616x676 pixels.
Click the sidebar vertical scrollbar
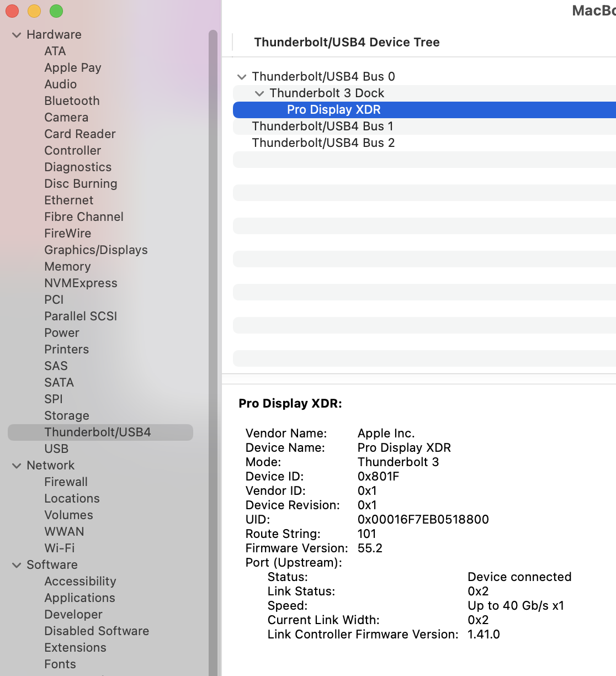[213, 352]
